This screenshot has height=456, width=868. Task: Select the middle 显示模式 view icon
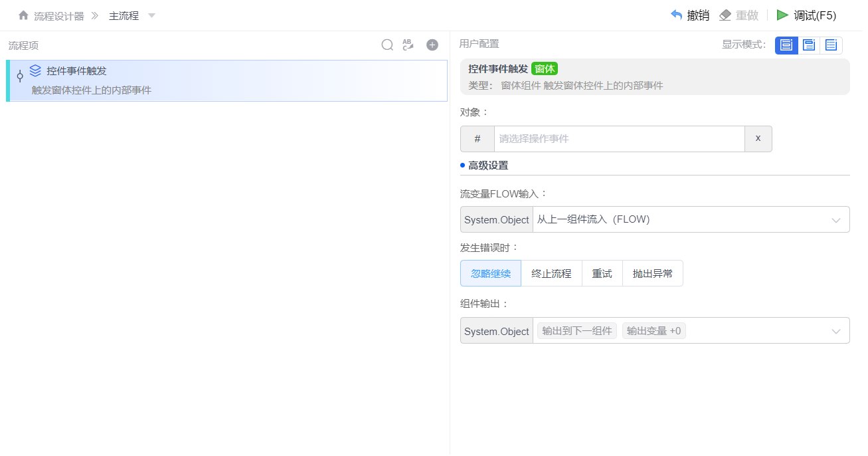(x=808, y=45)
